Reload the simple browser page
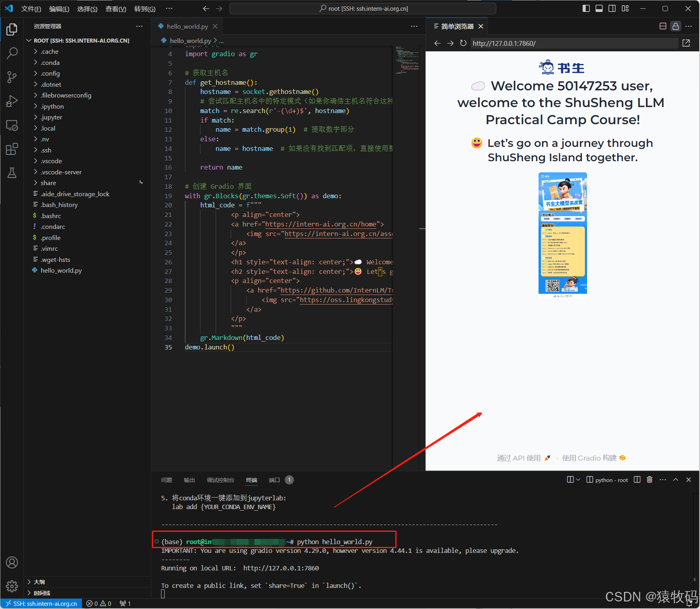 pyautogui.click(x=463, y=43)
